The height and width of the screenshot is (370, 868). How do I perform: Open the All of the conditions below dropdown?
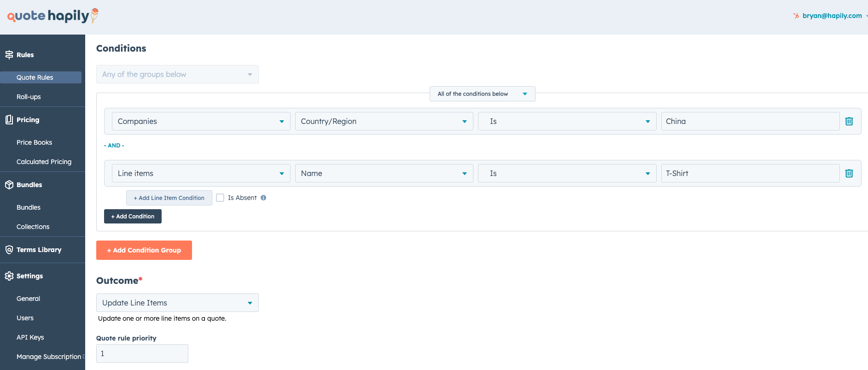(482, 94)
